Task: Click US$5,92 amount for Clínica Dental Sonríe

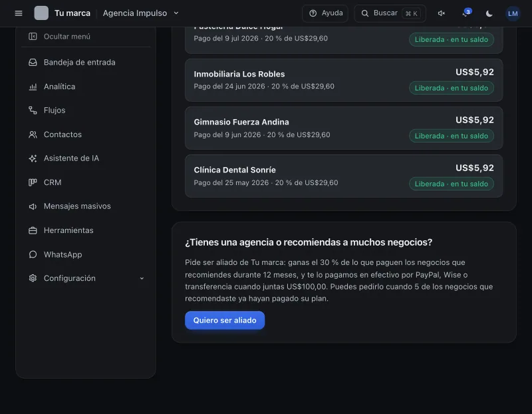Action: click(x=475, y=168)
